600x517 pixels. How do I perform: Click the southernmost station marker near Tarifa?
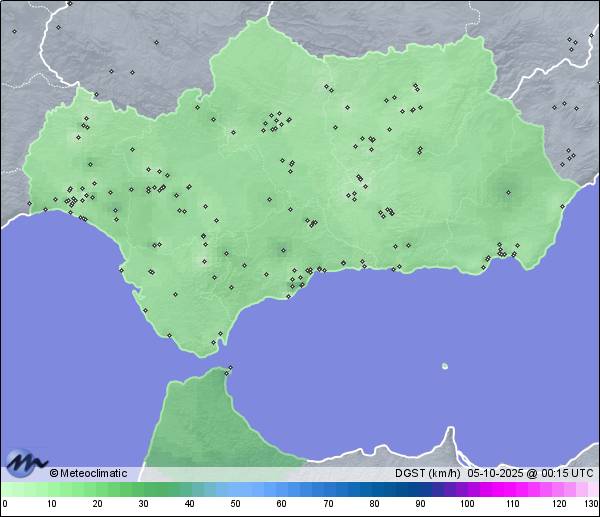tap(212, 344)
